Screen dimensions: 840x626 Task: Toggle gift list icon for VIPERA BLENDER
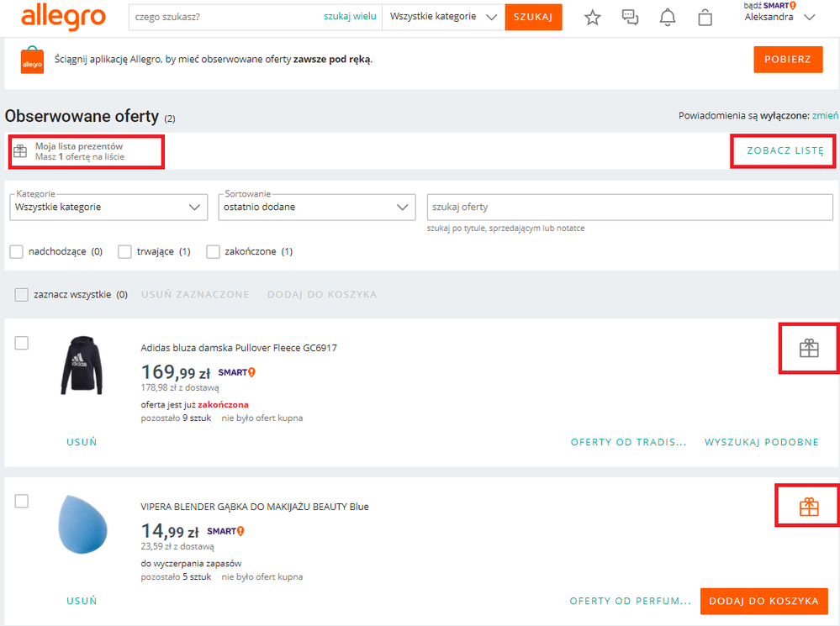(809, 507)
